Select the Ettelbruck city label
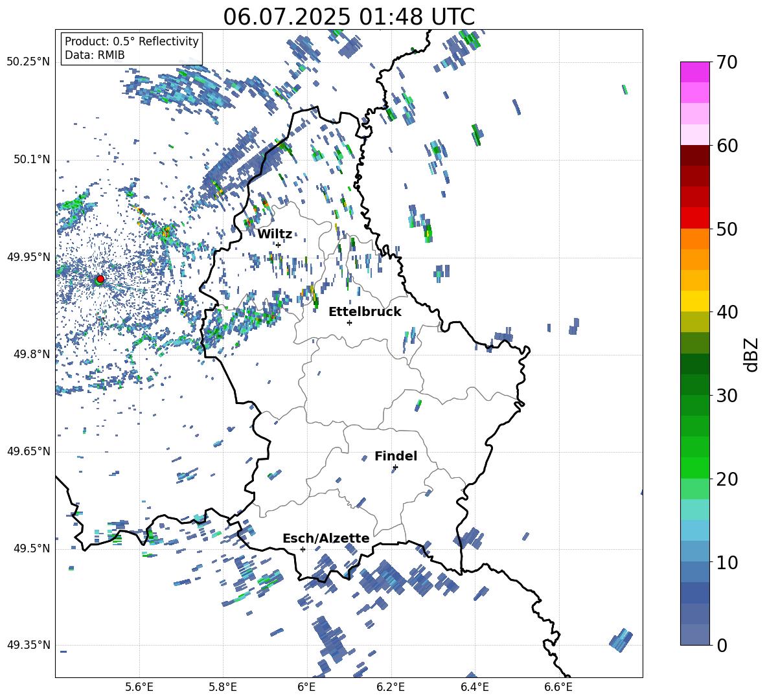Screen dimensions: 767x700 [365, 312]
